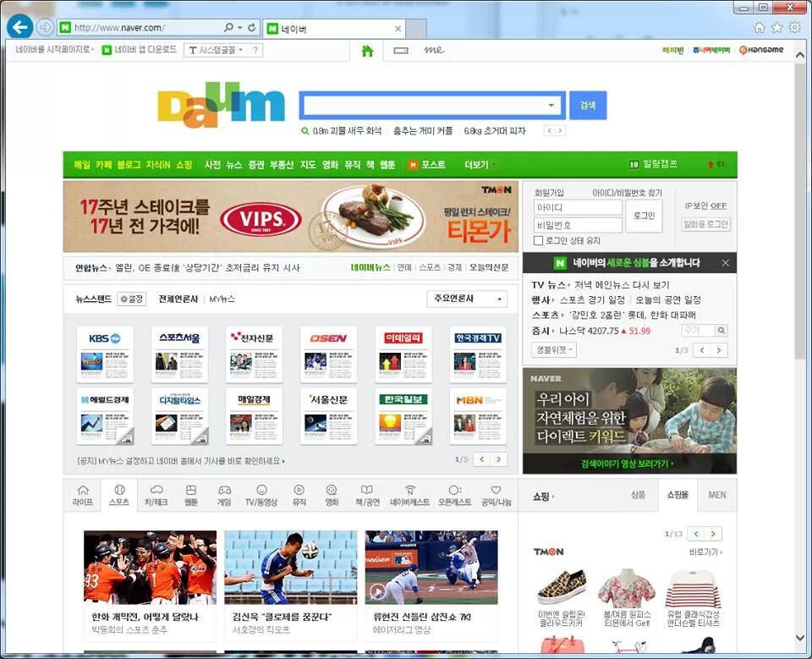Click the stock search magnifier icon
Viewport: 812px width, 659px height.
coord(721,330)
